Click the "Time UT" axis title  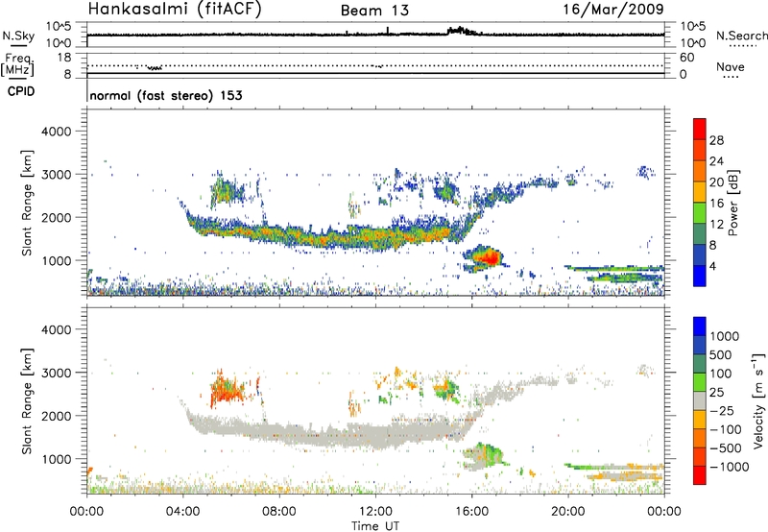click(375, 526)
